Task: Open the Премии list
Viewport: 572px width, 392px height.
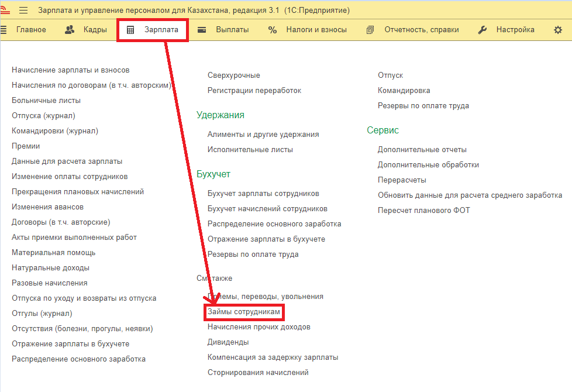Action: [x=26, y=146]
